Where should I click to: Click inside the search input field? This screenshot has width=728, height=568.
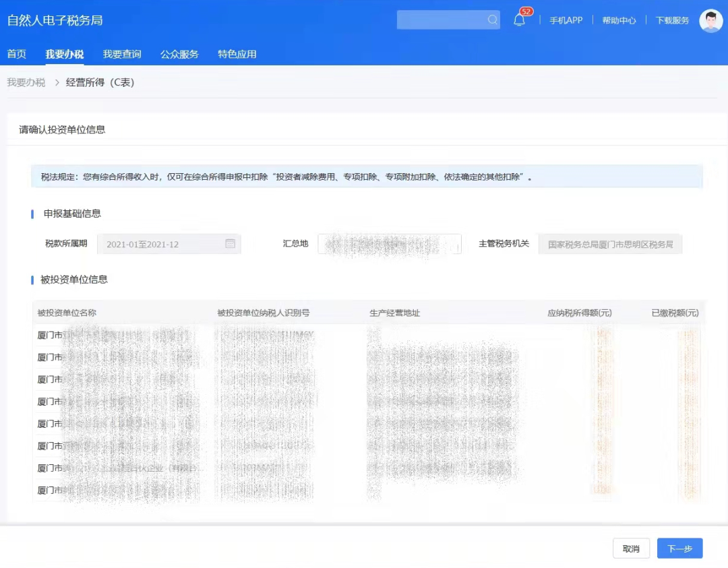(x=442, y=19)
